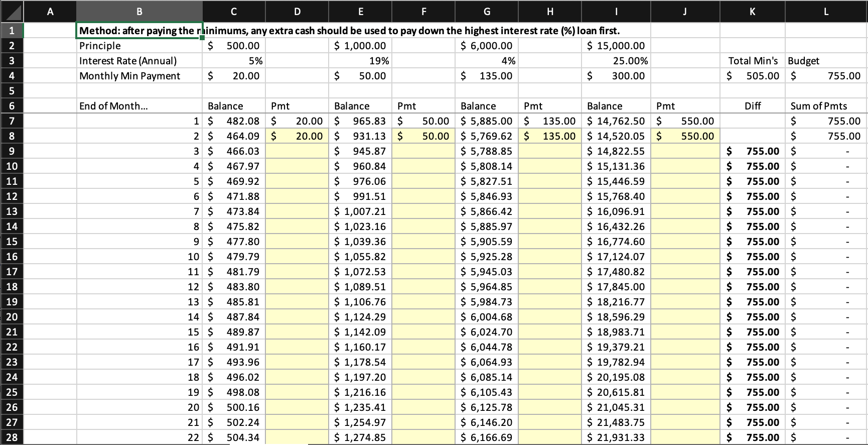The width and height of the screenshot is (868, 445).
Task: Click the yellow $ 50.00 payment cell
Action: click(x=423, y=136)
